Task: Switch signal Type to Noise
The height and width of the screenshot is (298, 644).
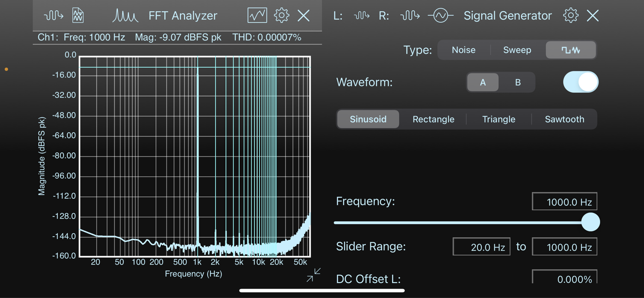Action: [x=463, y=50]
